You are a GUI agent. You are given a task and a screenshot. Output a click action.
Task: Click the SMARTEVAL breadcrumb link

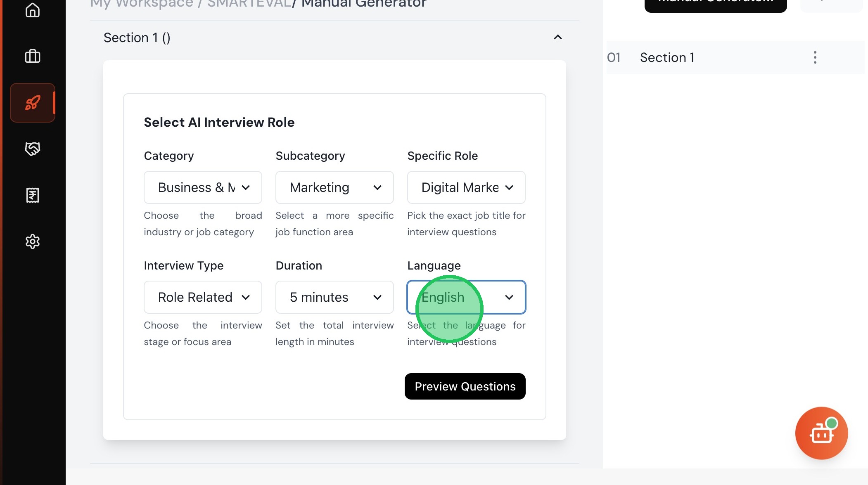coord(249,4)
